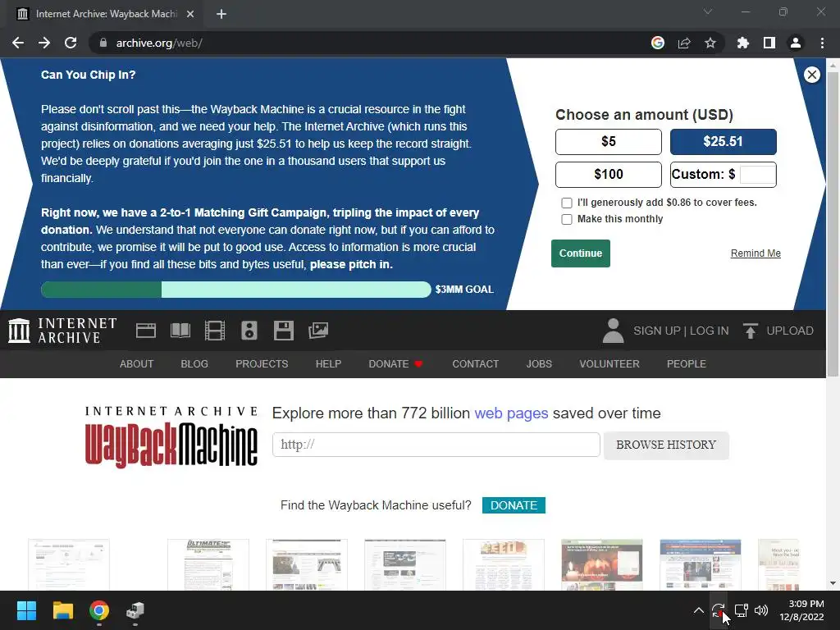Viewport: 840px width, 630px height.
Task: Open the HELP menu item
Action: coord(328,363)
